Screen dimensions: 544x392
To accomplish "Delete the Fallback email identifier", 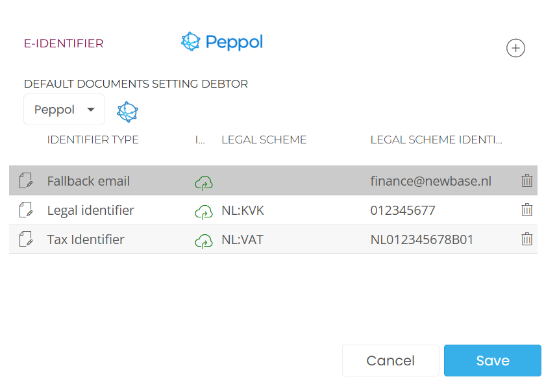I will (x=527, y=181).
